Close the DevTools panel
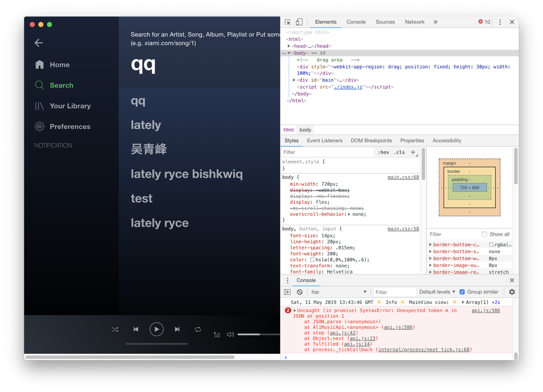Screen dimensions: 543x392 (512, 22)
